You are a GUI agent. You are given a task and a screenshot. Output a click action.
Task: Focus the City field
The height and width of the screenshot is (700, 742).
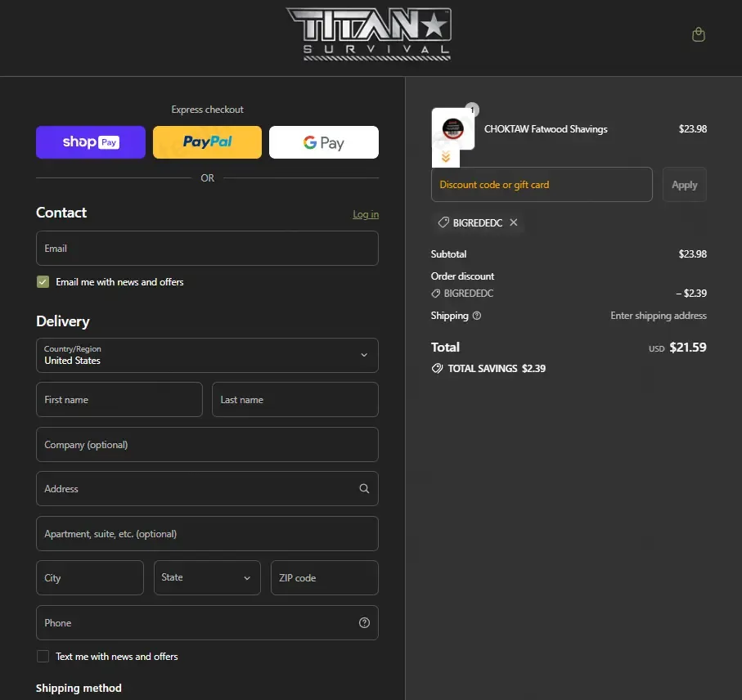[90, 578]
